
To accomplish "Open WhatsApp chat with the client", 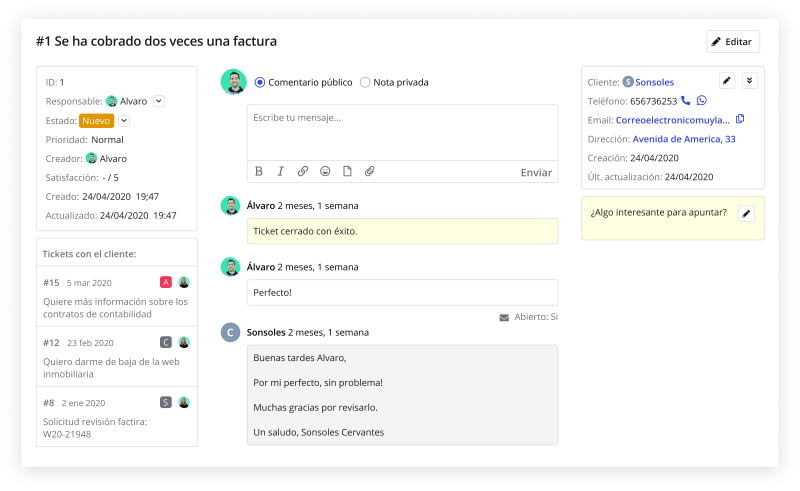I will coord(702,101).
